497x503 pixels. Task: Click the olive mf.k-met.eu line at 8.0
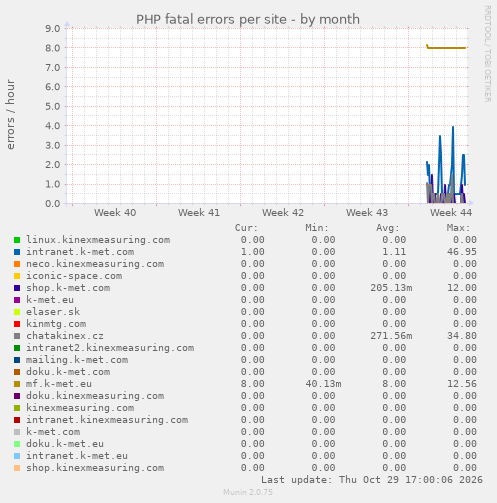coord(447,48)
